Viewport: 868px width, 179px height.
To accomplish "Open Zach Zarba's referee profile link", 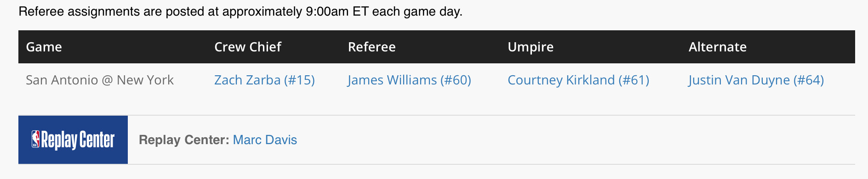I will click(x=264, y=80).
